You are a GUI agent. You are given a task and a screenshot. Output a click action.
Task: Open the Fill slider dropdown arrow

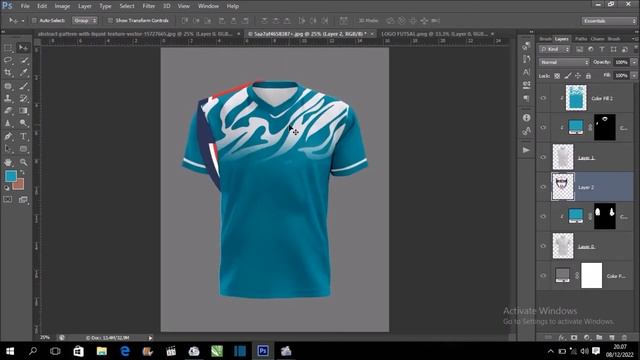(634, 76)
